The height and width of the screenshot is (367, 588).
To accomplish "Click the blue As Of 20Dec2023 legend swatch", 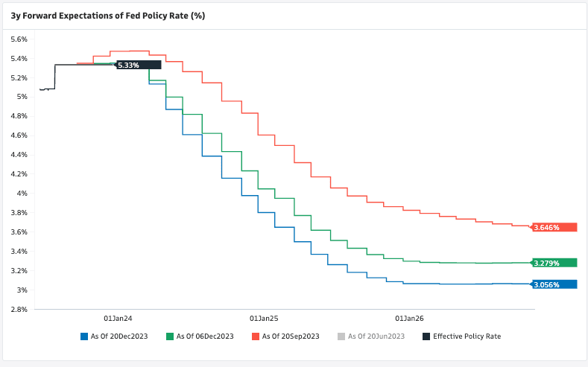I will (x=84, y=336).
